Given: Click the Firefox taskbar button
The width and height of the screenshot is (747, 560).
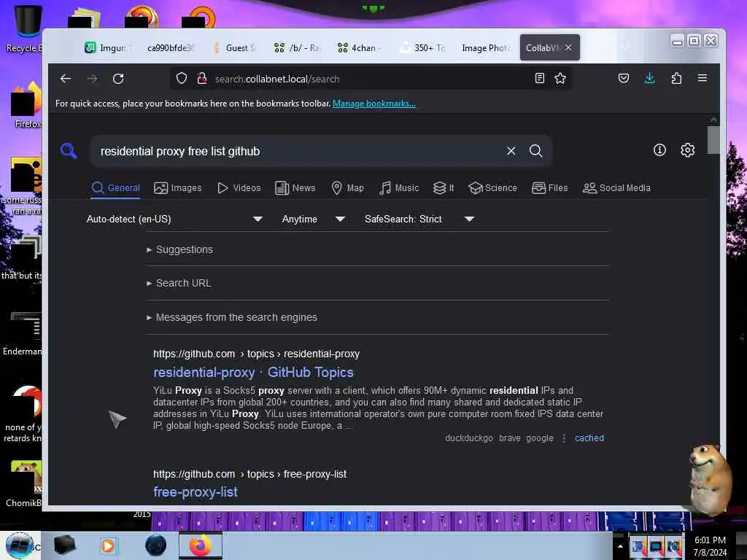Looking at the screenshot, I should coord(201,545).
